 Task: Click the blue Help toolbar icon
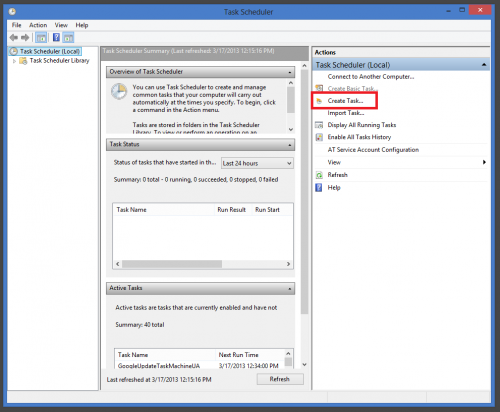point(56,37)
